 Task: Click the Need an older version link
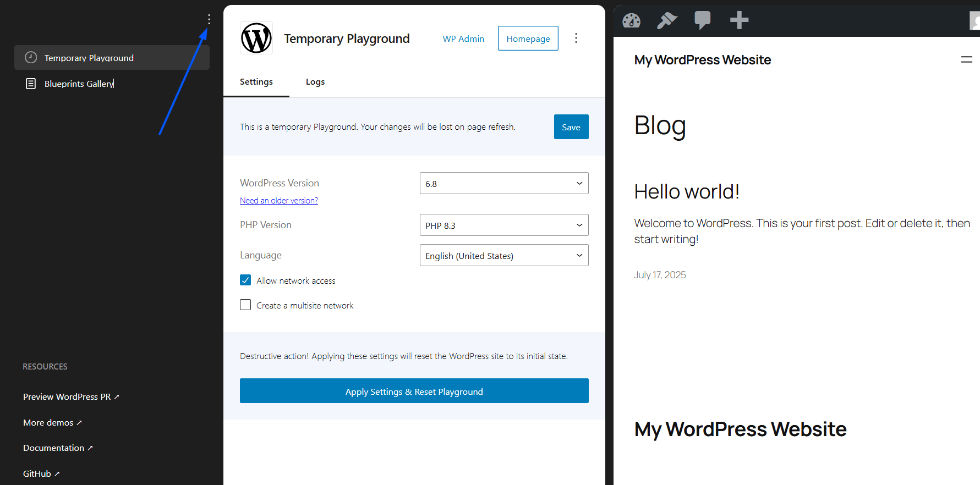point(279,201)
